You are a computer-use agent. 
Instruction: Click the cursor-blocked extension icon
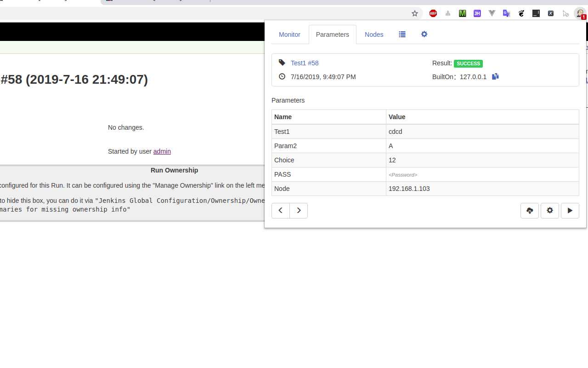pos(565,13)
